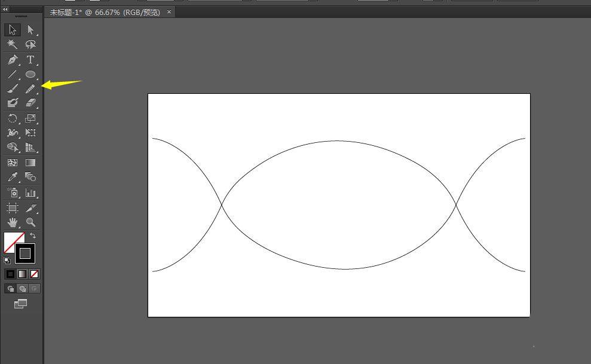Close the 未标题-1 document tab

169,12
